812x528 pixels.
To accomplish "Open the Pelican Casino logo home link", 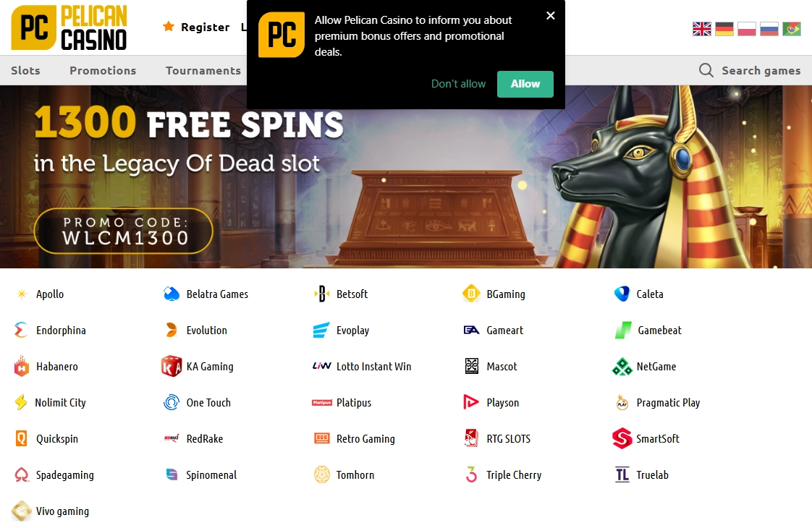I will (x=69, y=28).
